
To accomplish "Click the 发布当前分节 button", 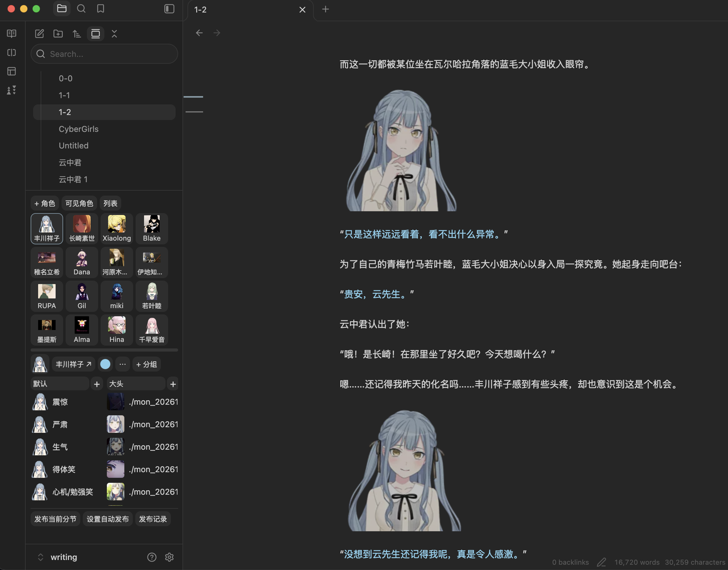I will point(55,519).
